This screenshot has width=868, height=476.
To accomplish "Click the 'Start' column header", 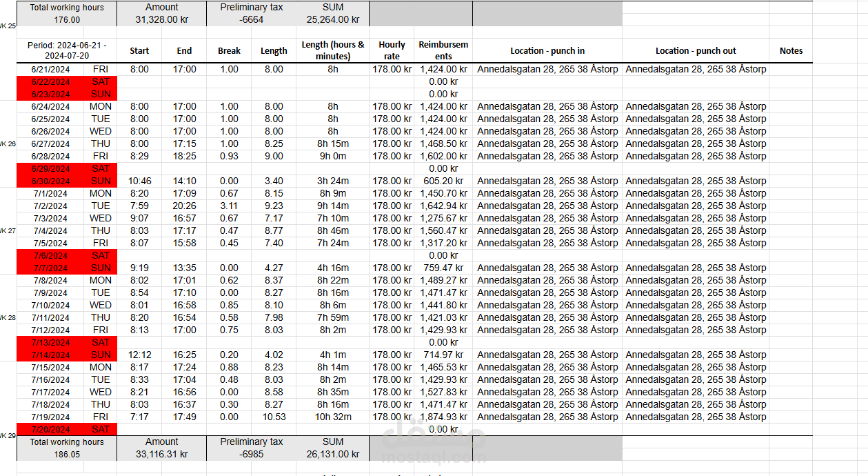I will (139, 50).
